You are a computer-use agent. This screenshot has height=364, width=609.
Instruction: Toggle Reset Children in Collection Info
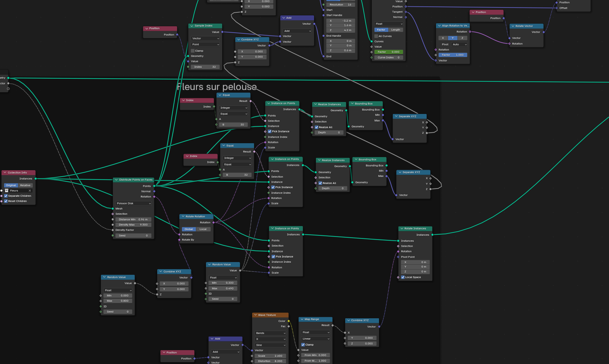pos(6,201)
